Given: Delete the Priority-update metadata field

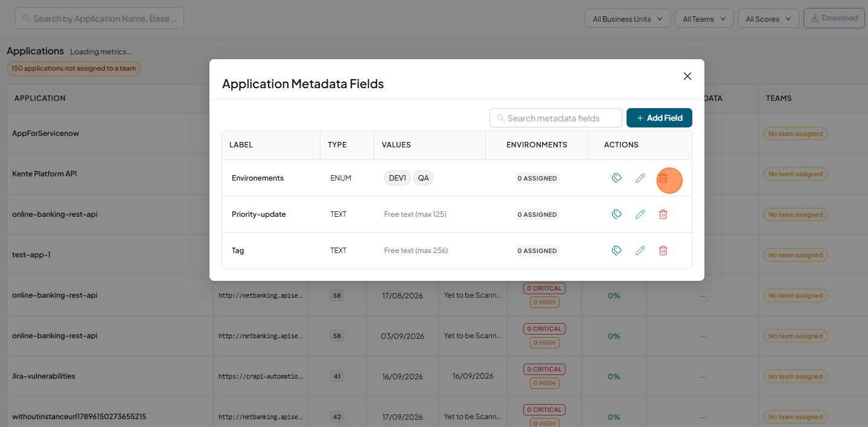Looking at the screenshot, I should point(663,214).
